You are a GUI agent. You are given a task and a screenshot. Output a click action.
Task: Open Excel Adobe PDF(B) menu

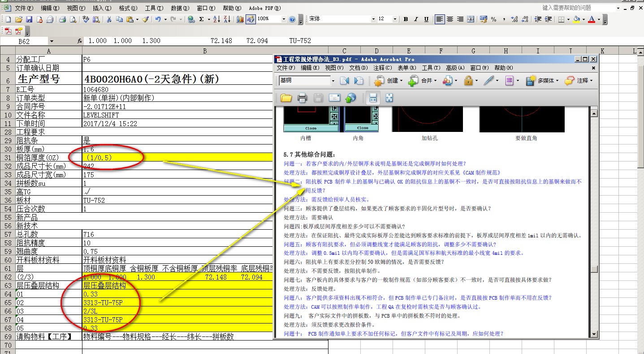(x=265, y=8)
